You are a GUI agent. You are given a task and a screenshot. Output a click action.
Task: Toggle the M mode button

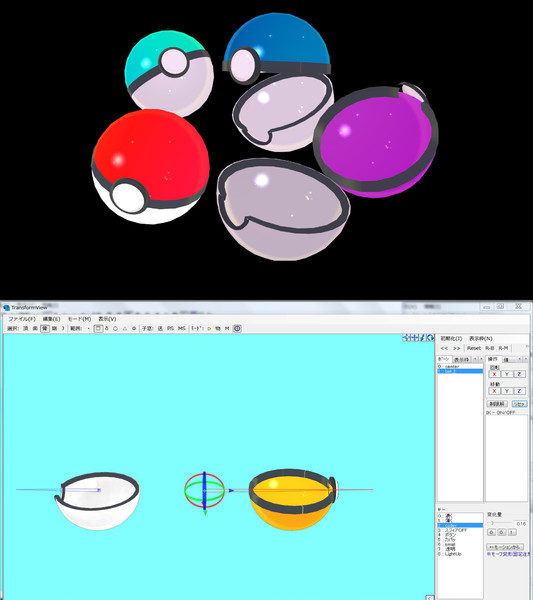tap(227, 328)
